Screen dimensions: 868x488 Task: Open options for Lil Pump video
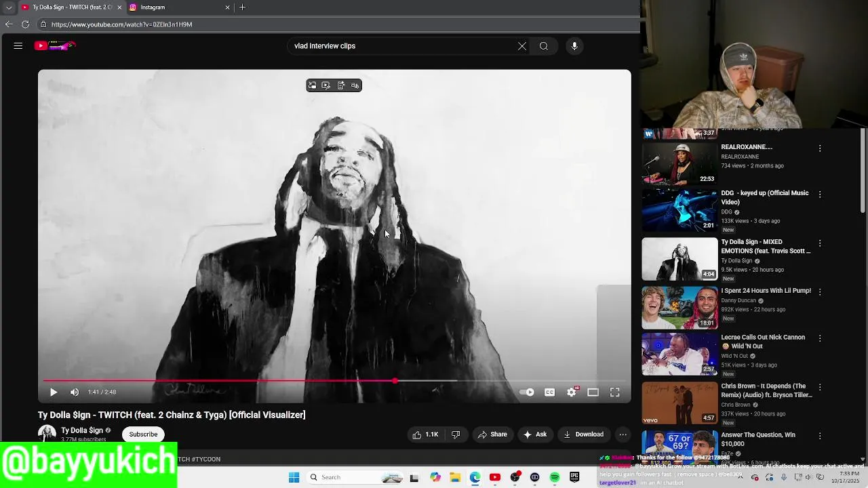click(820, 291)
